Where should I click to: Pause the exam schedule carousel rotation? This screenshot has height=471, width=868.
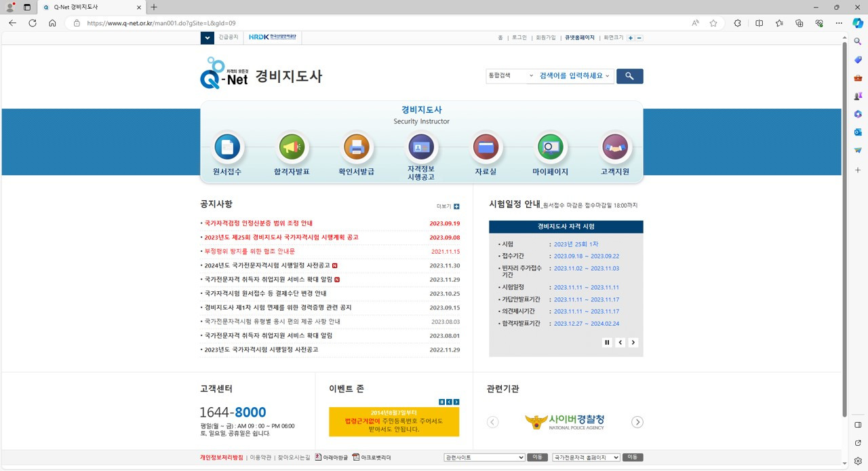607,342
